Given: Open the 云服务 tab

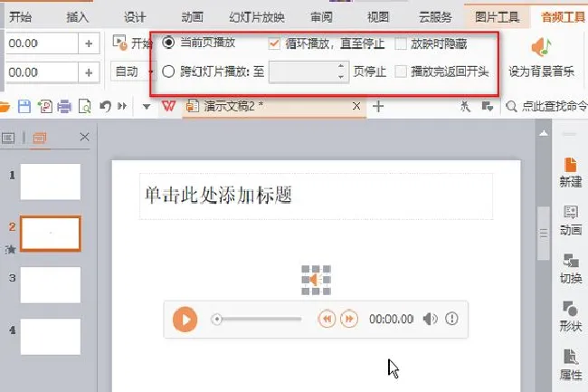Looking at the screenshot, I should tap(435, 17).
